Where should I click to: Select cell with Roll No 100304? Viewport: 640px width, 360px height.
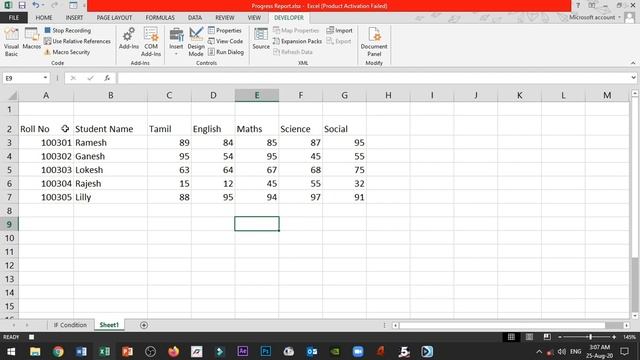pyautogui.click(x=46, y=183)
